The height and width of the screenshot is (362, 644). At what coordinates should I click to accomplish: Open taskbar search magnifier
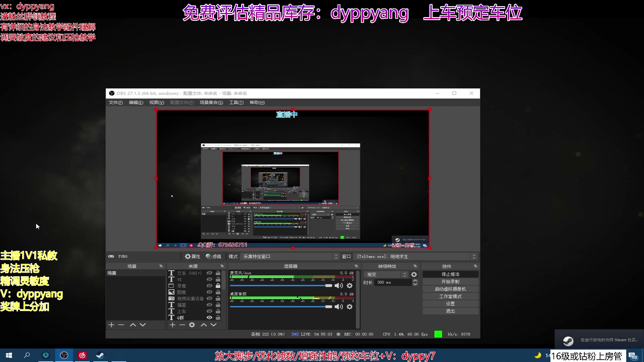27,355
